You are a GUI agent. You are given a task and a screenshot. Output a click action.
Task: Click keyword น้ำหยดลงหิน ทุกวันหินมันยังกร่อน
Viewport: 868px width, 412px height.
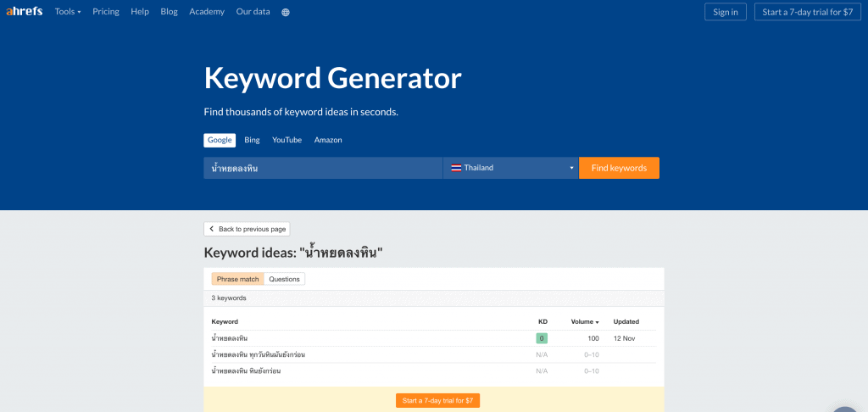pyautogui.click(x=259, y=354)
